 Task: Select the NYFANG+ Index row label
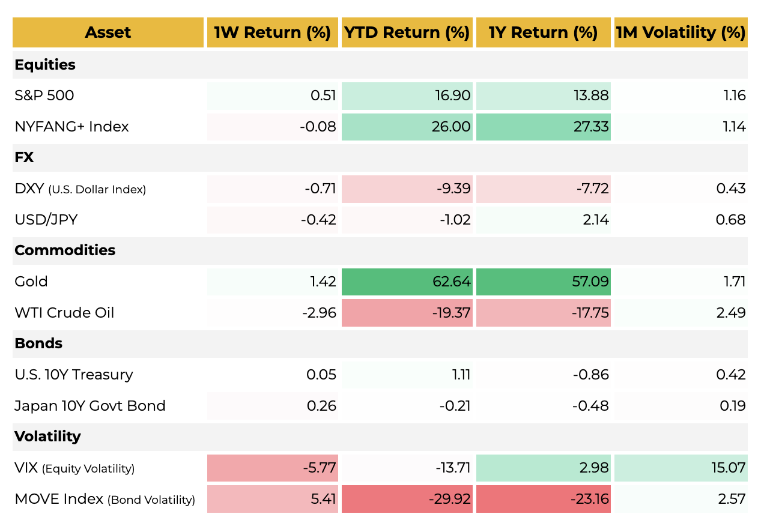72,127
